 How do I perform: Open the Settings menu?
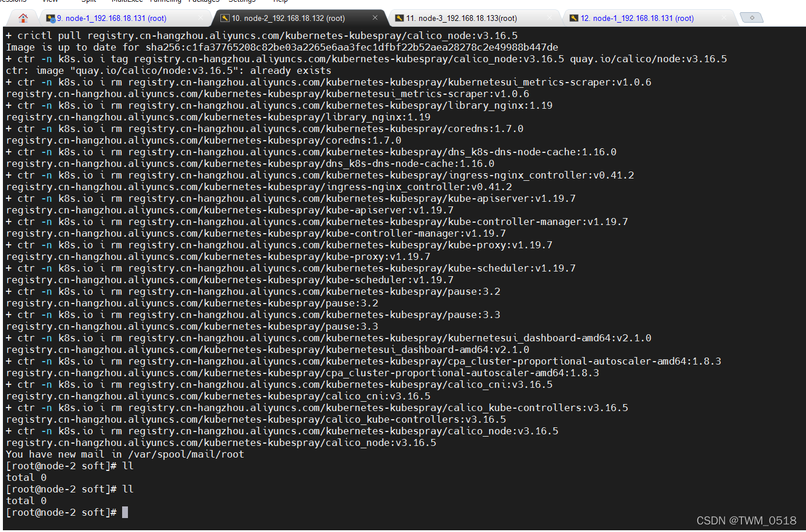[x=241, y=1]
